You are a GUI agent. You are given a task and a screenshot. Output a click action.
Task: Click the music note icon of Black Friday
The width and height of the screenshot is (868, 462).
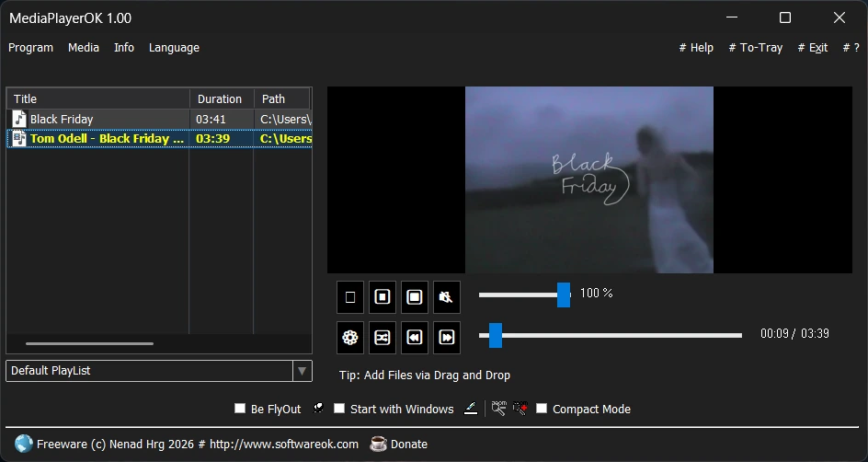[x=19, y=119]
